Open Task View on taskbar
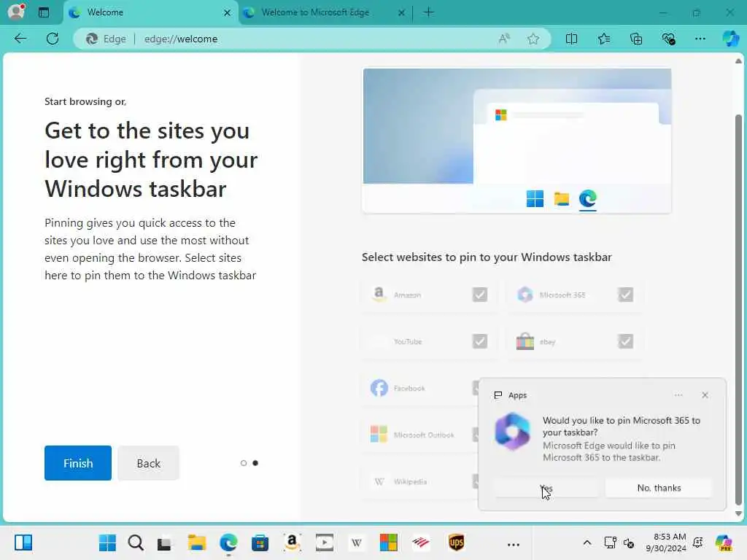The image size is (747, 560). tap(164, 543)
